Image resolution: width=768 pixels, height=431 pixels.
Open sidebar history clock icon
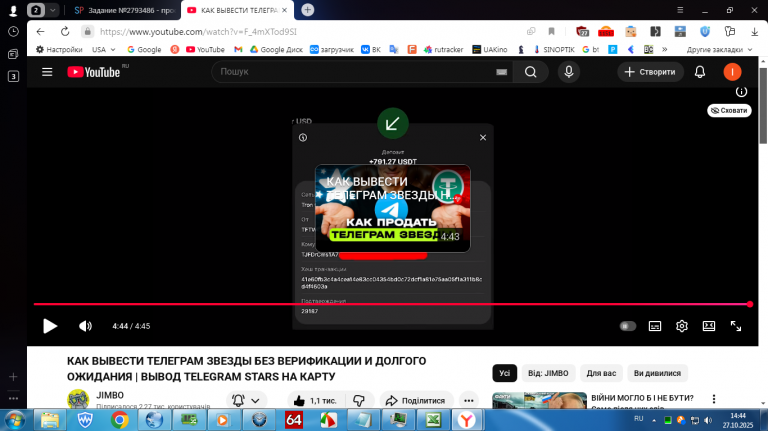[13, 31]
